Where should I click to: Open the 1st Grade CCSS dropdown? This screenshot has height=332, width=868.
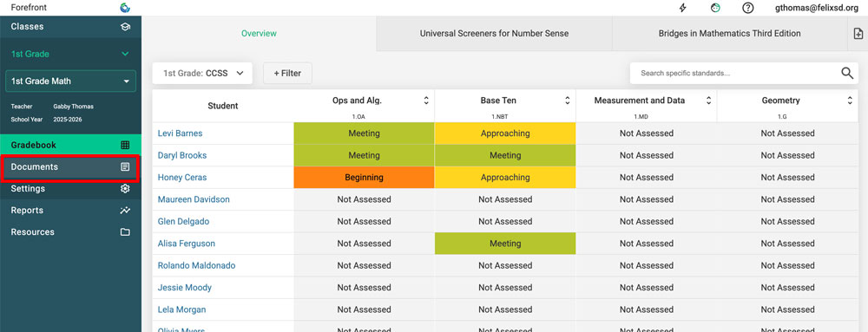(202, 73)
